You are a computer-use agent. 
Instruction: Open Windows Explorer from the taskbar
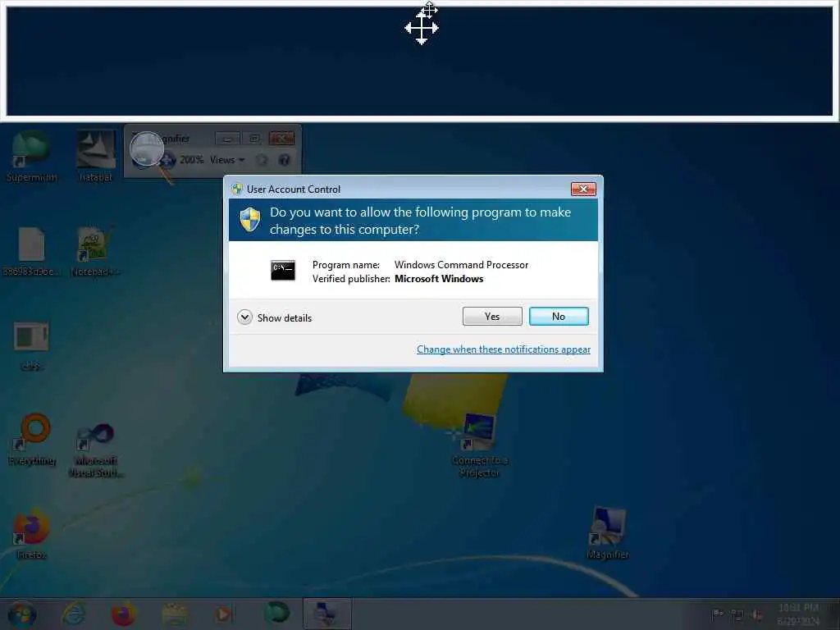click(175, 614)
